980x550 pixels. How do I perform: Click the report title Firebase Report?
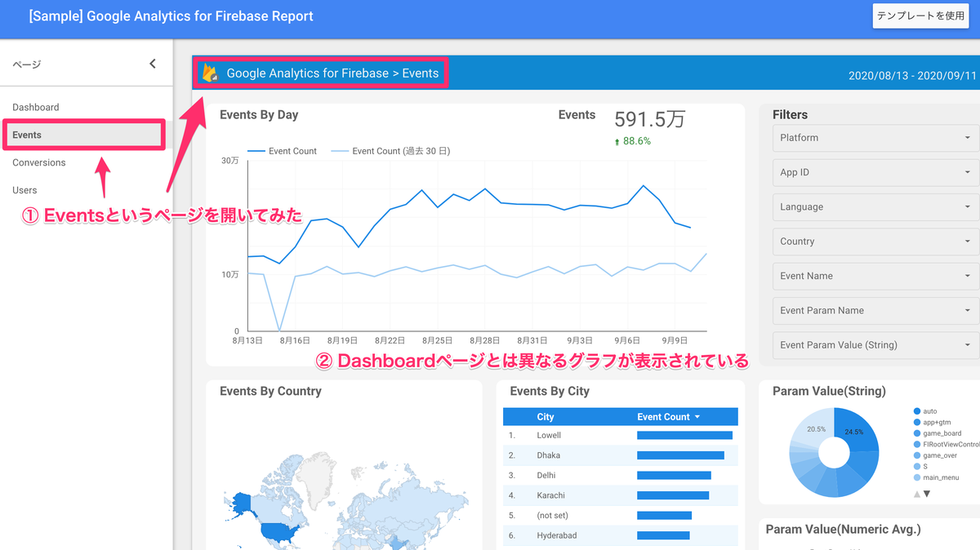point(171,16)
